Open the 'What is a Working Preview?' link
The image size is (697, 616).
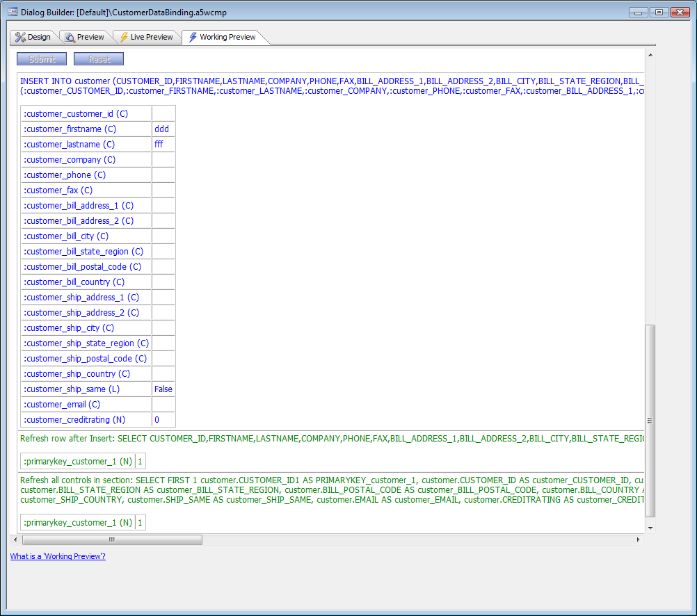coord(58,556)
